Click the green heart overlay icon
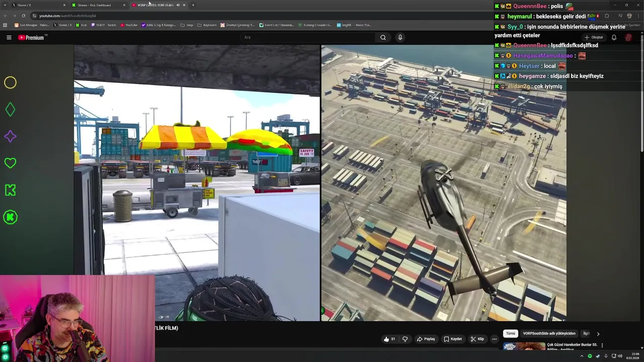The image size is (644, 362). tap(10, 163)
